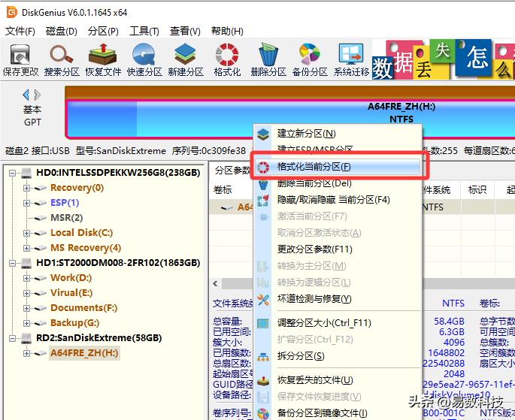
Task: Go to next disk with right arrow
Action: click(x=37, y=95)
